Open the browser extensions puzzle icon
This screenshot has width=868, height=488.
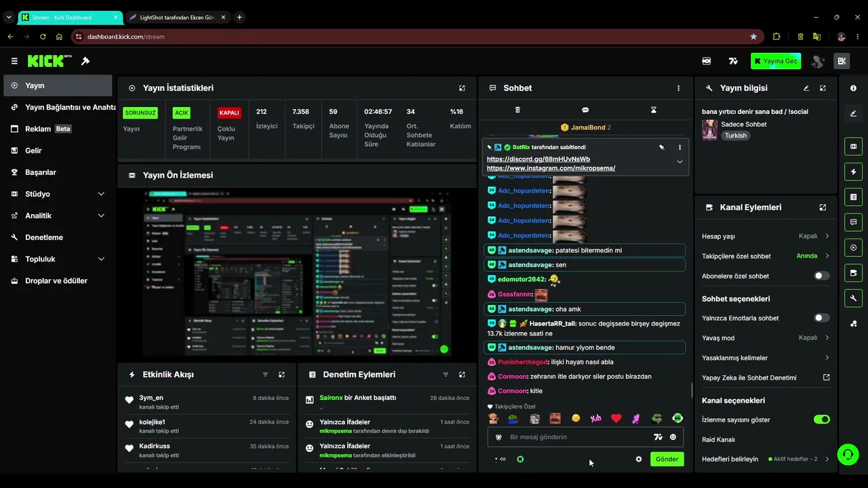point(776,37)
